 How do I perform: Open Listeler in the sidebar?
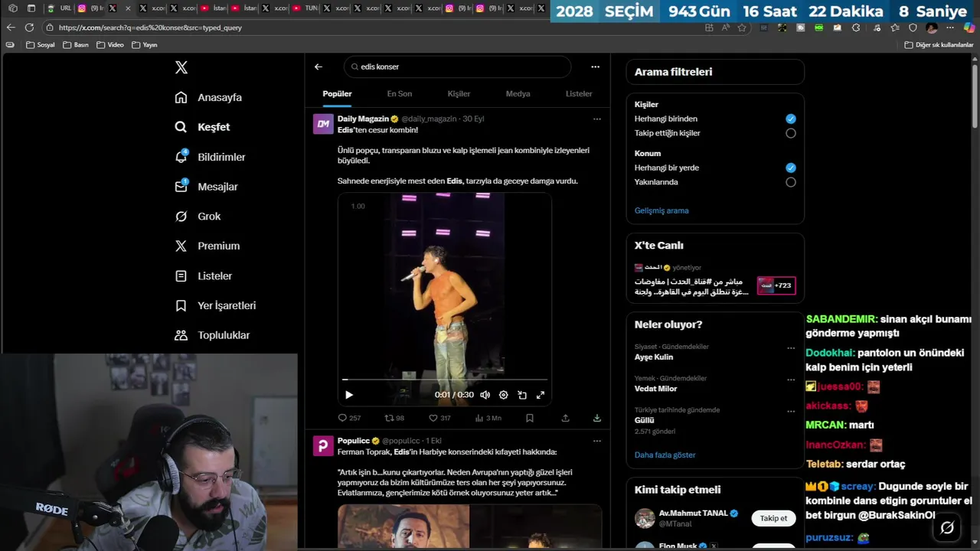203,275
